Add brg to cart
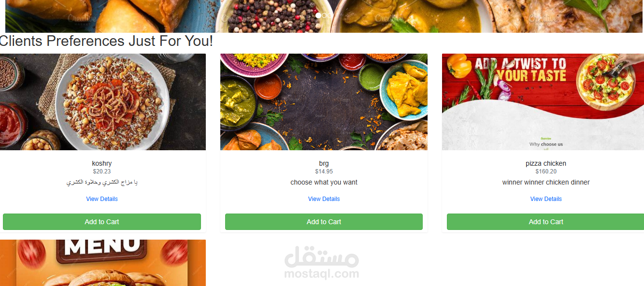644x286 pixels. 324,222
